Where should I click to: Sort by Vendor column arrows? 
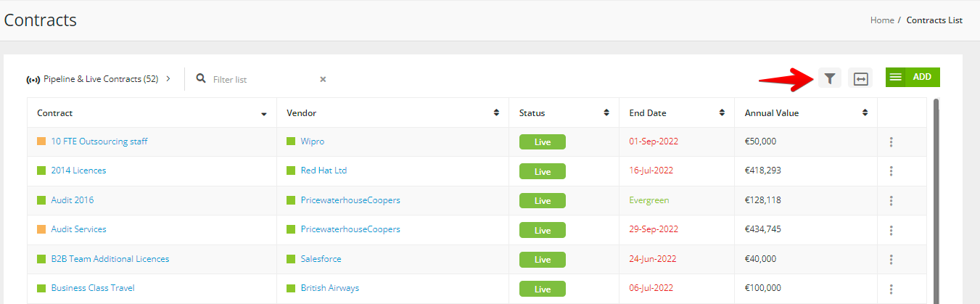tap(496, 112)
